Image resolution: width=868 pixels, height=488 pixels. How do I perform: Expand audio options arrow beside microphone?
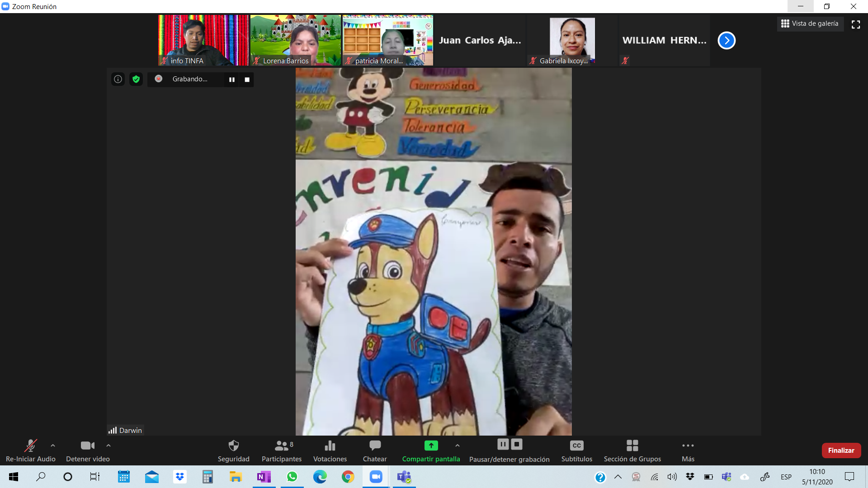[53, 446]
